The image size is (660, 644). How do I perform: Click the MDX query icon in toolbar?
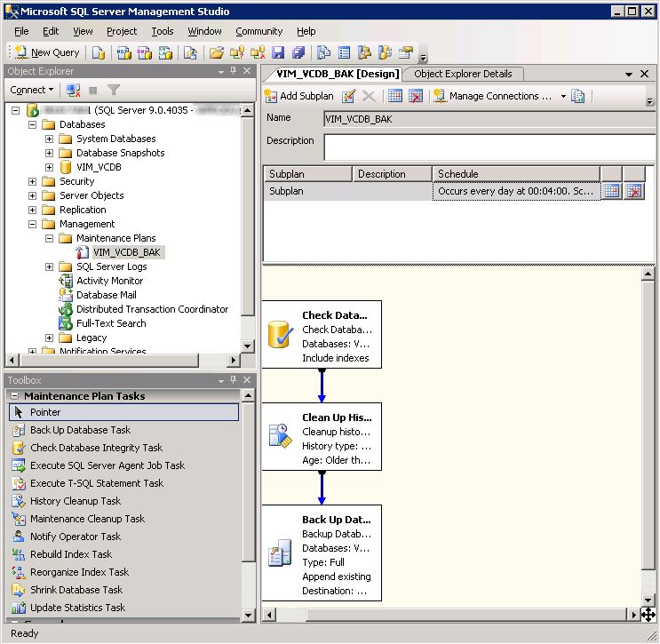point(124,52)
